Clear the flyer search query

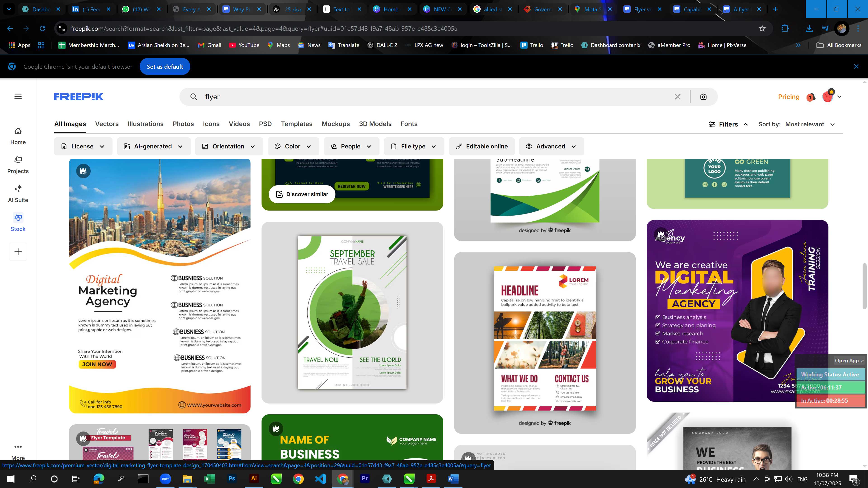(678, 97)
